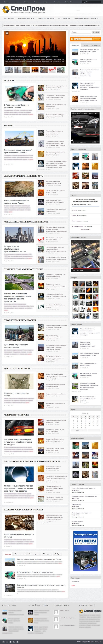Open ПИЩЕВАЯ ПРОМЫШЛЕННОСТЬ menu item

[x=86, y=18]
